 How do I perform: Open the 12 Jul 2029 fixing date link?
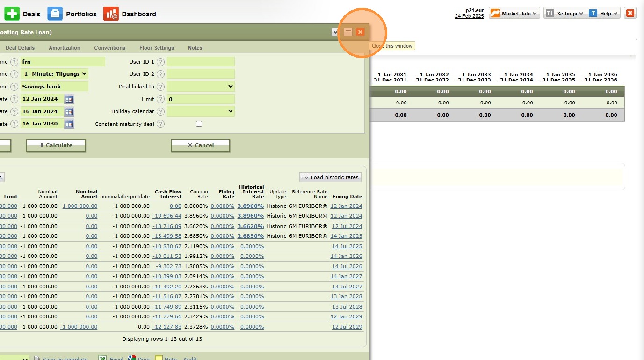click(x=347, y=327)
